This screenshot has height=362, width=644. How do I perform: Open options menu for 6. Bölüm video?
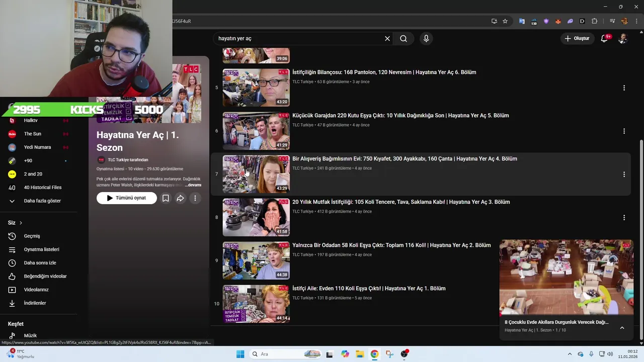coord(624,88)
